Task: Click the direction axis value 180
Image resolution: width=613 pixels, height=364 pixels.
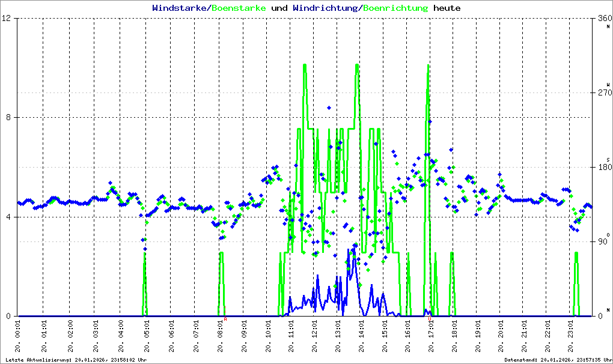Action: (605, 167)
